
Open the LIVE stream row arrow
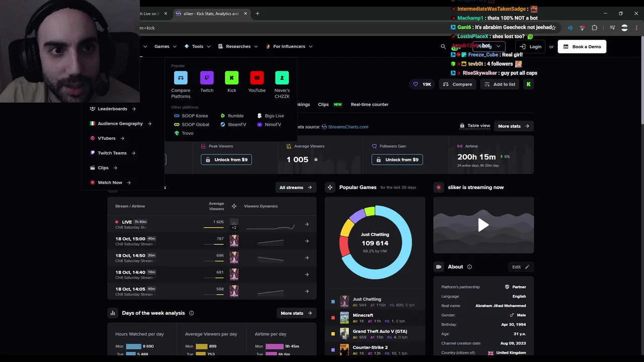307,224
